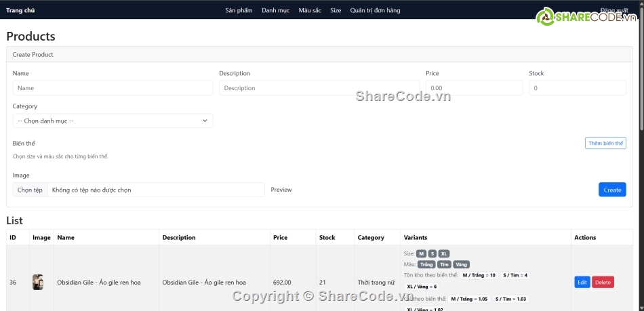Click the S size badge
The height and width of the screenshot is (311, 644).
[x=432, y=253]
